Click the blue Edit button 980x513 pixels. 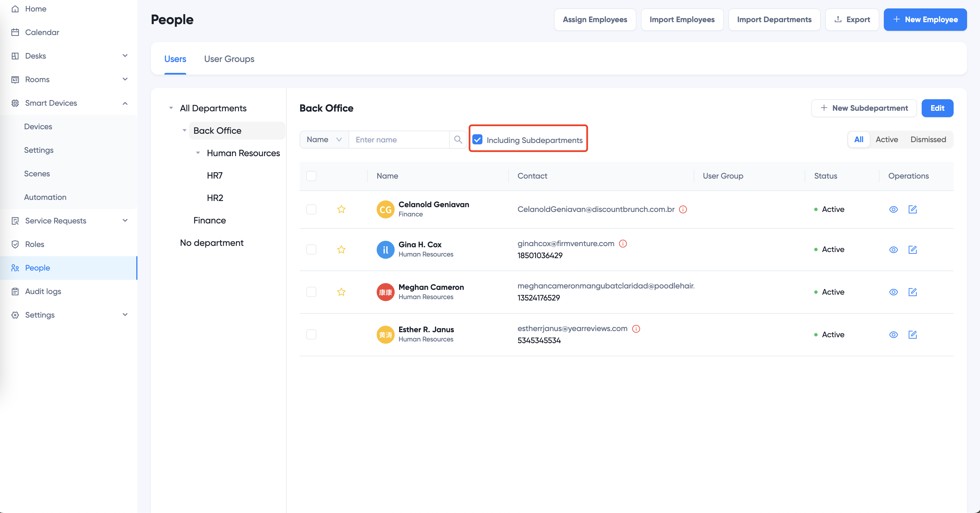[x=937, y=108]
